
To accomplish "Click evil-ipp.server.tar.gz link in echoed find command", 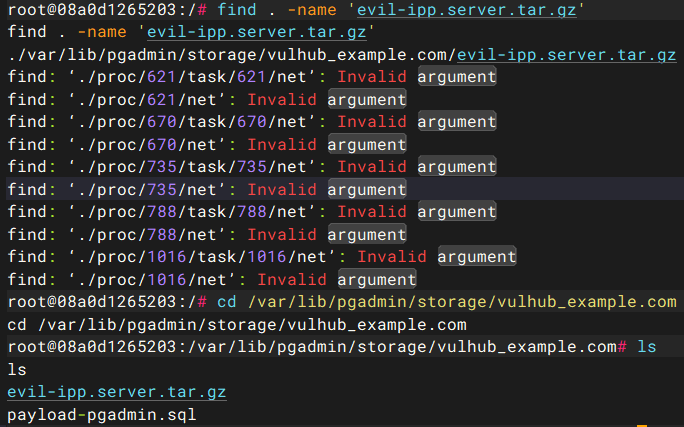I will 256,32.
